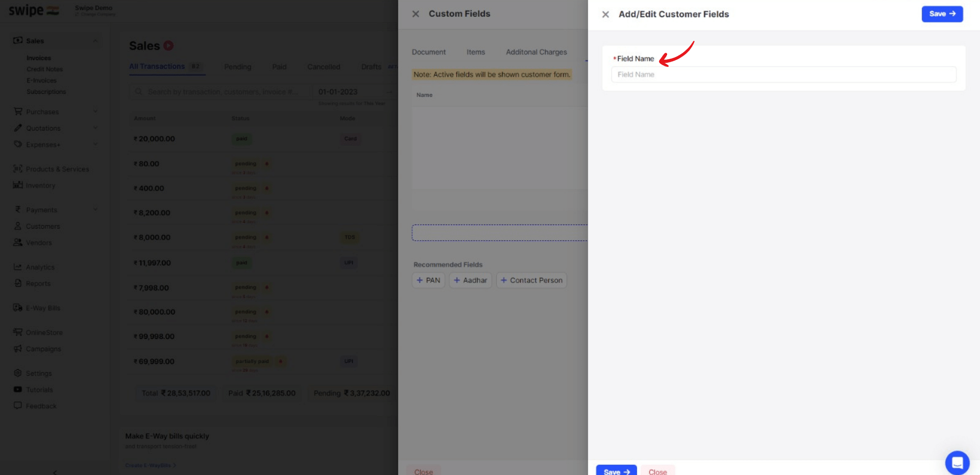Click the E-Way Bills truck icon
Screen dimensions: 980x475
(18, 307)
